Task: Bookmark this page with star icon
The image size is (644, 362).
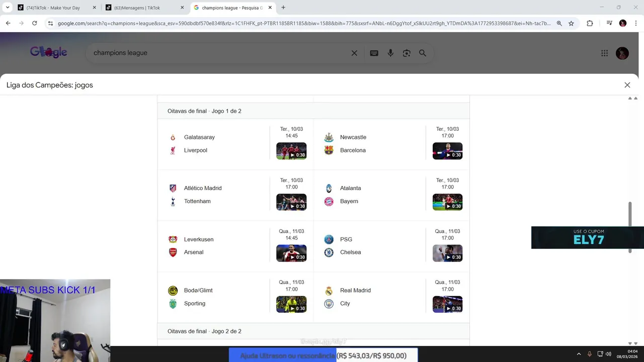Action: point(571,23)
